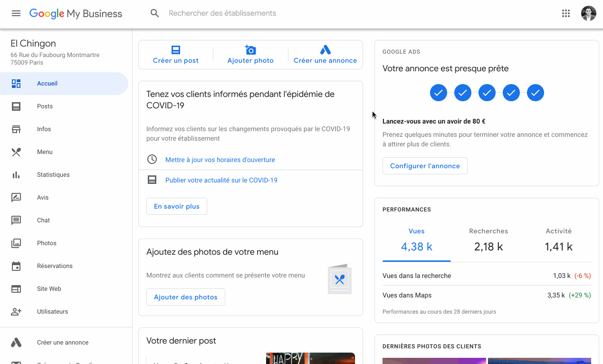Open the account profile avatar
The width and height of the screenshot is (603, 364).
[x=589, y=13]
